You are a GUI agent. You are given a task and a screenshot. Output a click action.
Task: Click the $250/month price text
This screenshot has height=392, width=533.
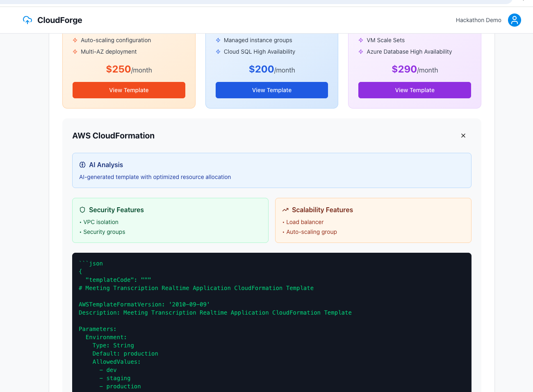point(129,69)
